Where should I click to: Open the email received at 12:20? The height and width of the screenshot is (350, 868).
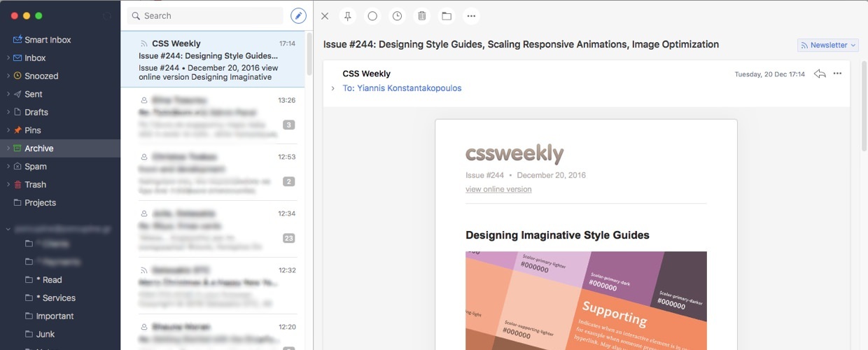tap(213, 332)
